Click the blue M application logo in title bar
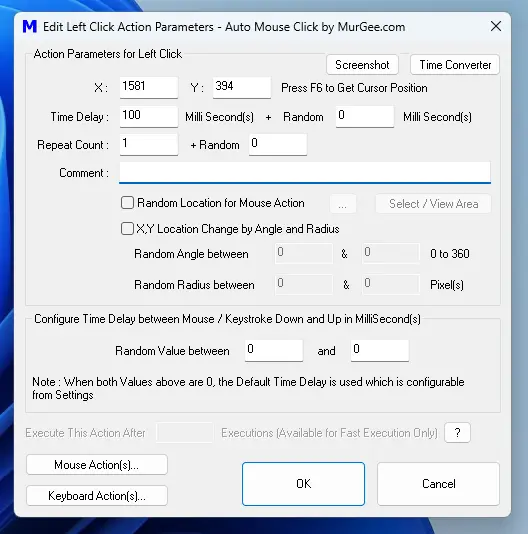The height and width of the screenshot is (534, 528). [30, 27]
